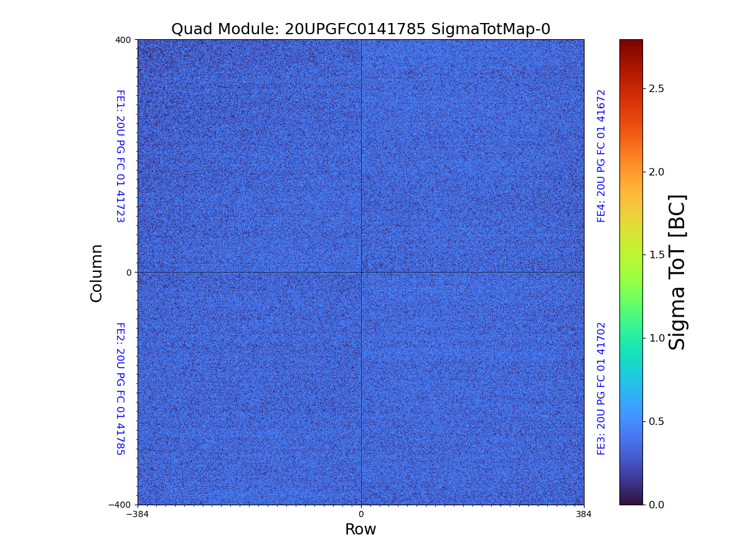The width and height of the screenshot is (747, 560).
Task: Click the -384 x-axis tick label
Action: coord(138,514)
